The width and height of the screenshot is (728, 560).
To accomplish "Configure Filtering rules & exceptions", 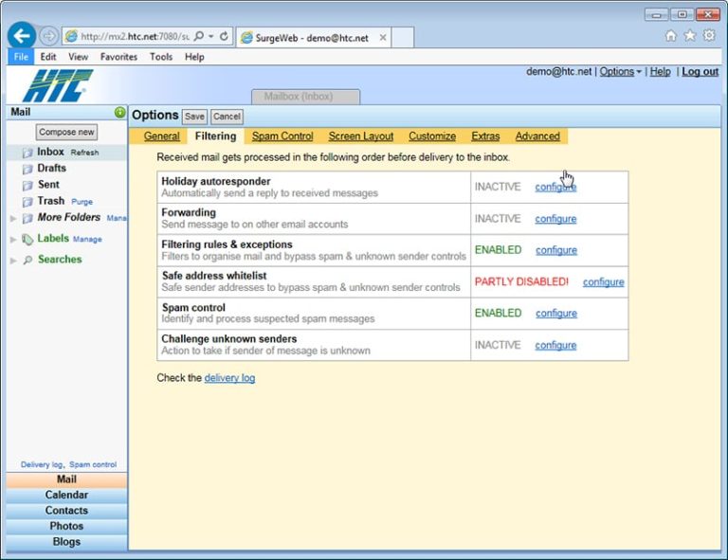I will click(x=556, y=250).
